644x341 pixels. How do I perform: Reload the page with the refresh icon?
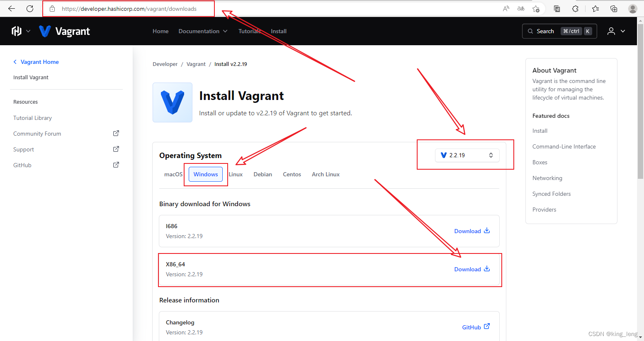pyautogui.click(x=30, y=8)
